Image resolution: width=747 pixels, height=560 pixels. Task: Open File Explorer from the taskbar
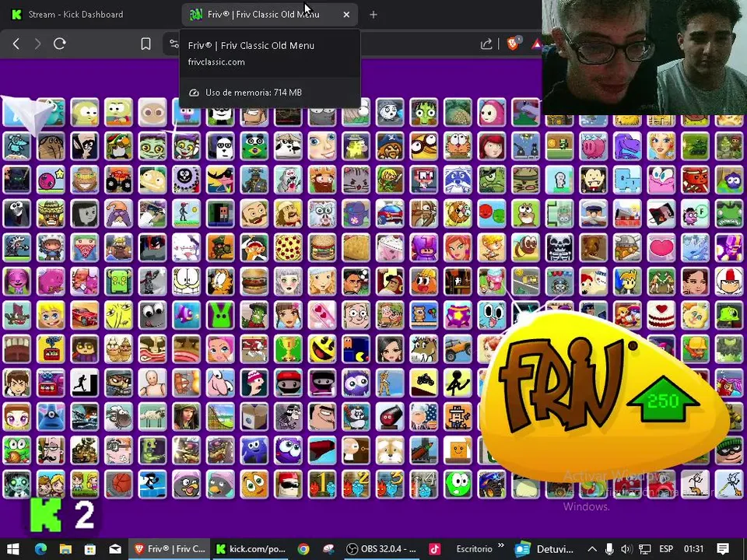65,549
